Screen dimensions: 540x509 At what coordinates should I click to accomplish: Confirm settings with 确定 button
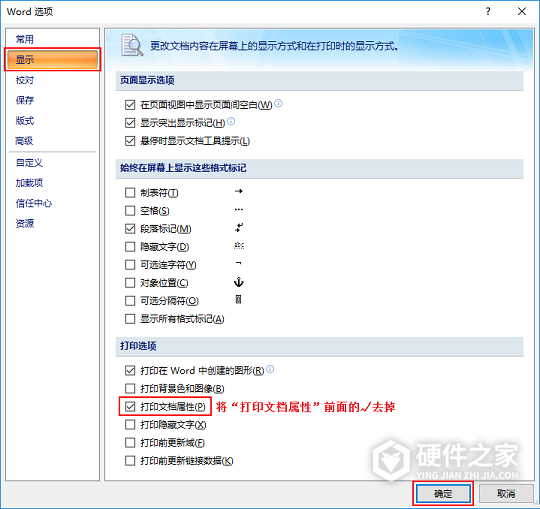click(x=443, y=494)
